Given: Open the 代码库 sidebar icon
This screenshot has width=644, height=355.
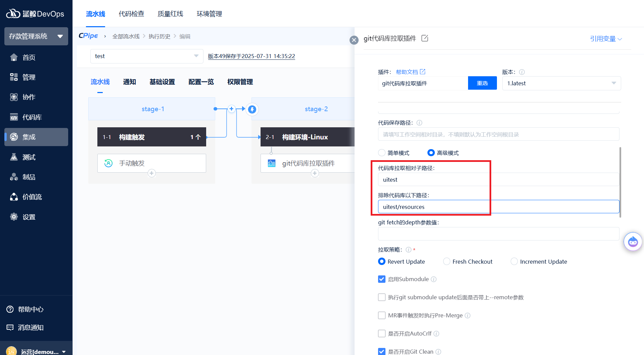Looking at the screenshot, I should [x=14, y=117].
